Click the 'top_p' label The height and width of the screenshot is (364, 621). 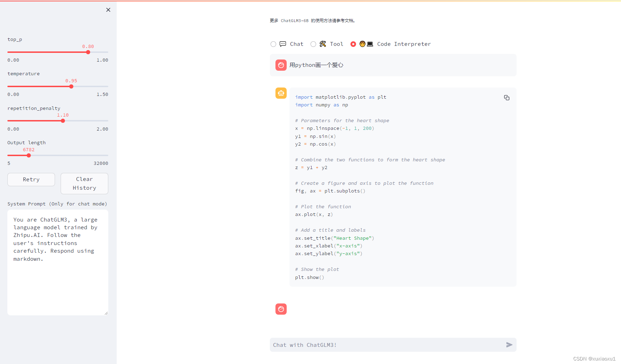[x=15, y=40]
